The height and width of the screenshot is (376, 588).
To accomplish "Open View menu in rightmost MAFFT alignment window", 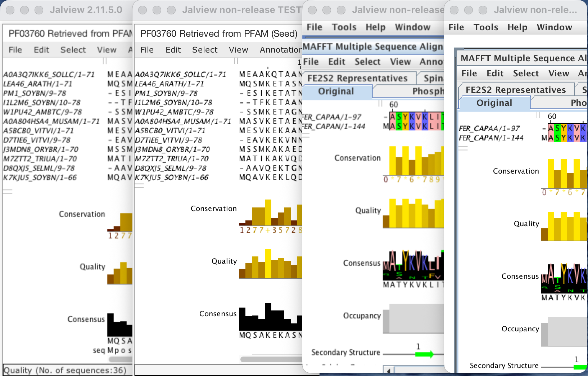I will click(x=558, y=73).
